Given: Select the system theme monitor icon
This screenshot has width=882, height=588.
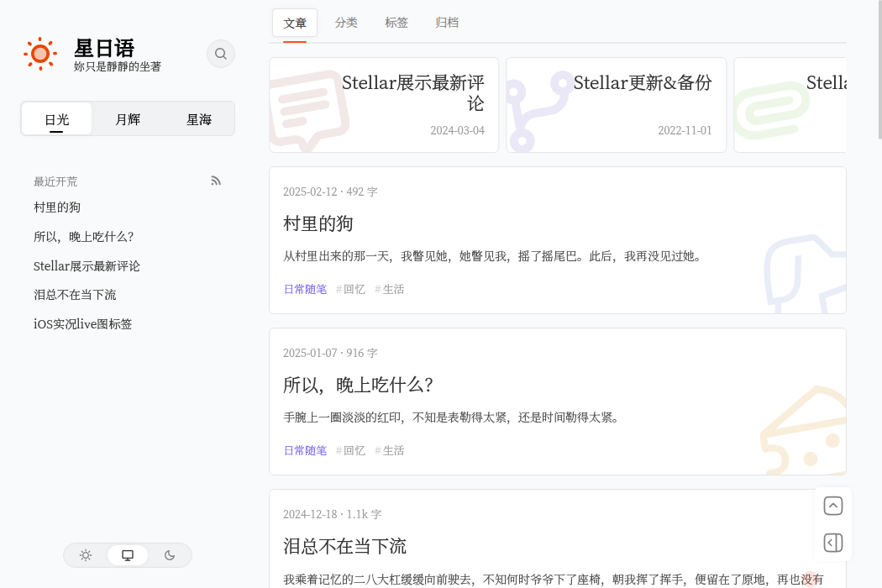Looking at the screenshot, I should 128,555.
